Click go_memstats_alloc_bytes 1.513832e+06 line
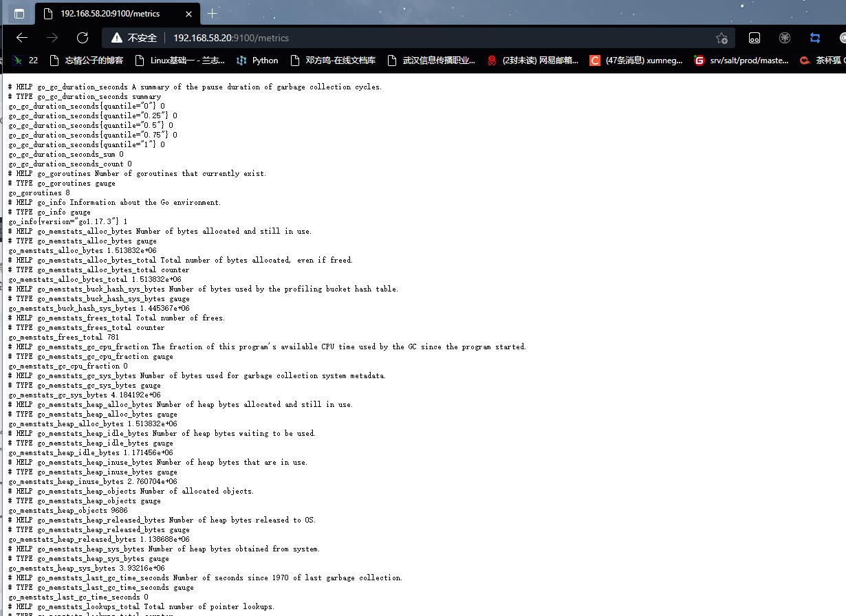Screen dimensions: 846x616 coord(83,251)
